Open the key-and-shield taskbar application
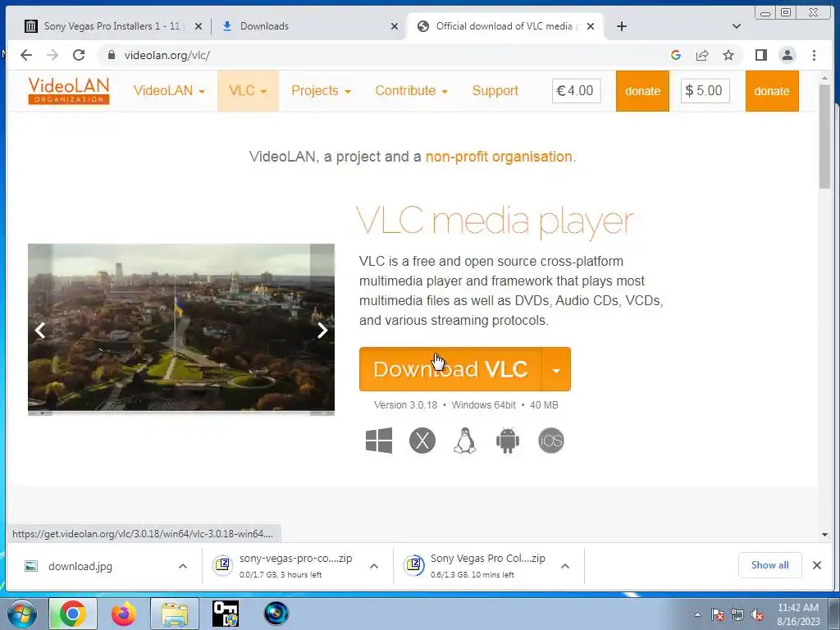 pyautogui.click(x=226, y=614)
